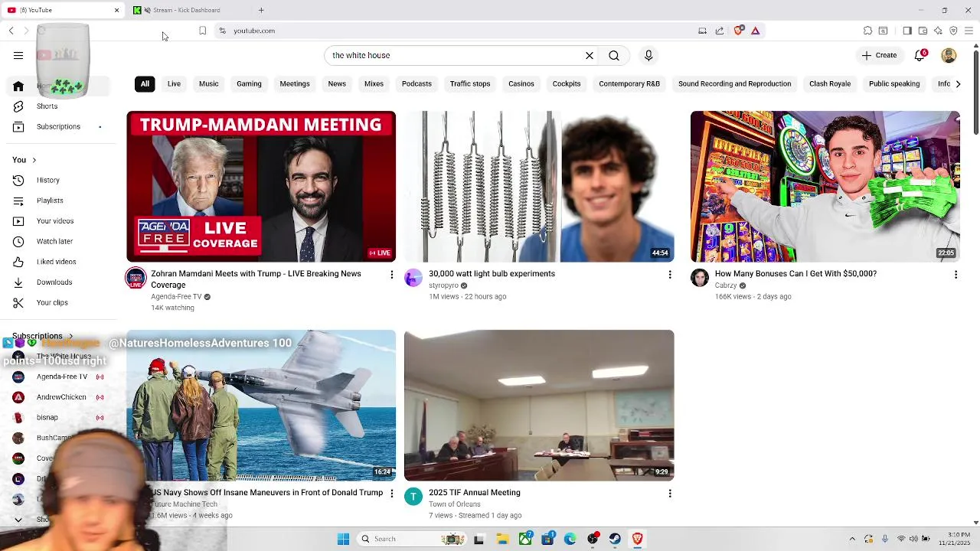Open the browser main menu icon
This screenshot has width=980, height=551.
969,31
